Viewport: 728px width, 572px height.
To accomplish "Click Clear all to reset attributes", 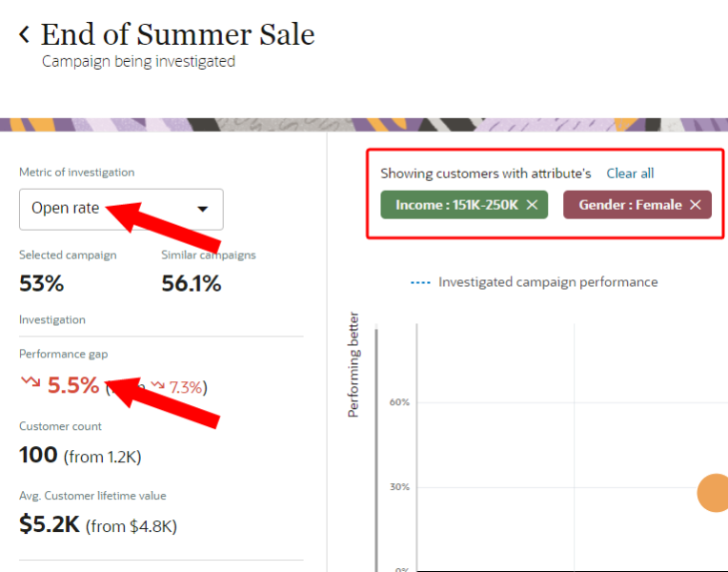I will pos(630,174).
